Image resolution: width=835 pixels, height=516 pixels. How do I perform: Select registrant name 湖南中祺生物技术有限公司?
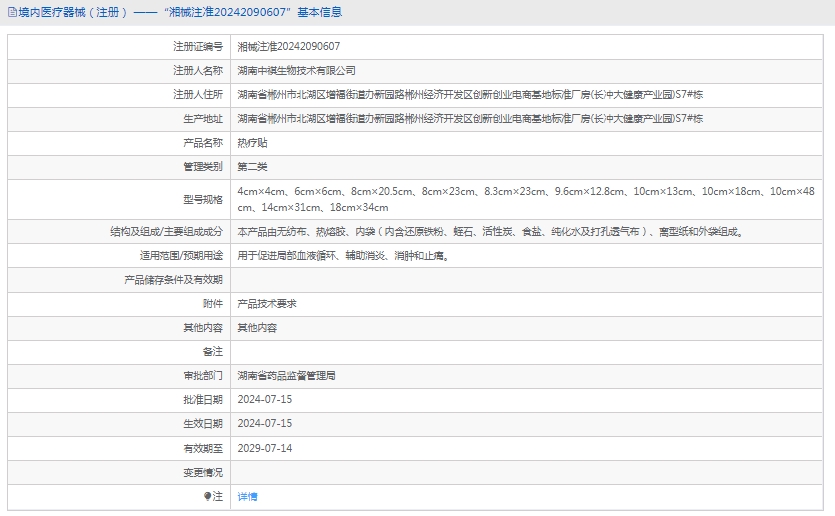296,70
